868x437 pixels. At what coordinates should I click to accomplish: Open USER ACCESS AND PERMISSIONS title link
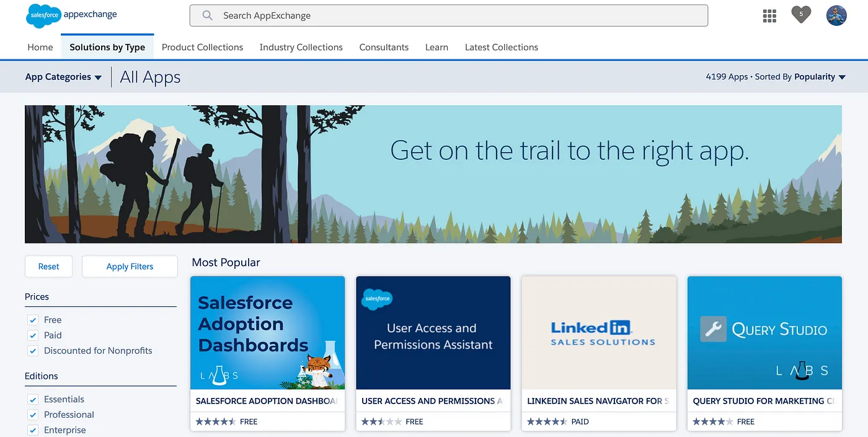(433, 401)
